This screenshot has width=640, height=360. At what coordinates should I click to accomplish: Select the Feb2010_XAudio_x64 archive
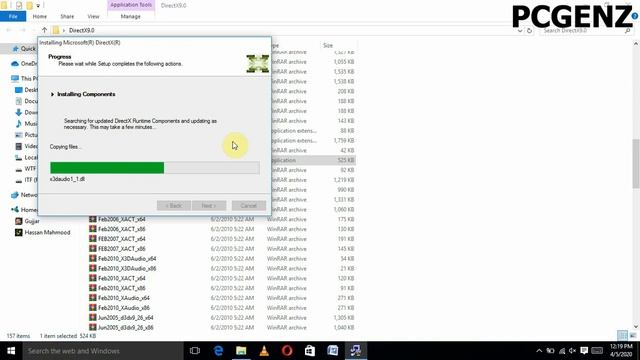click(124, 298)
